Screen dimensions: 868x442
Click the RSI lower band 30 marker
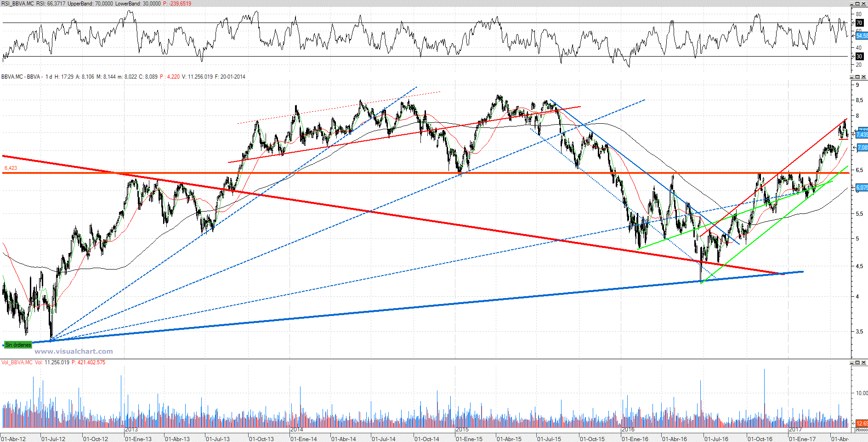tap(859, 57)
